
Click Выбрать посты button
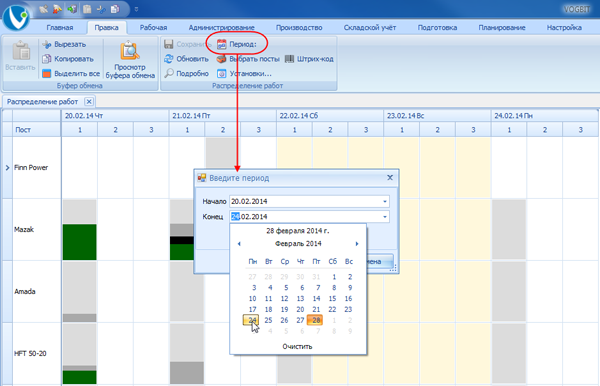pos(248,59)
